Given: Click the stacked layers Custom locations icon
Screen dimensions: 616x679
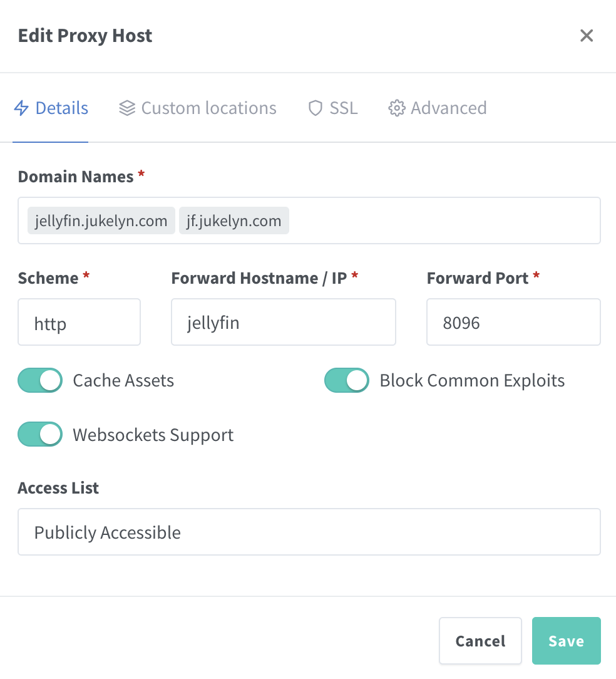Looking at the screenshot, I should tap(127, 108).
